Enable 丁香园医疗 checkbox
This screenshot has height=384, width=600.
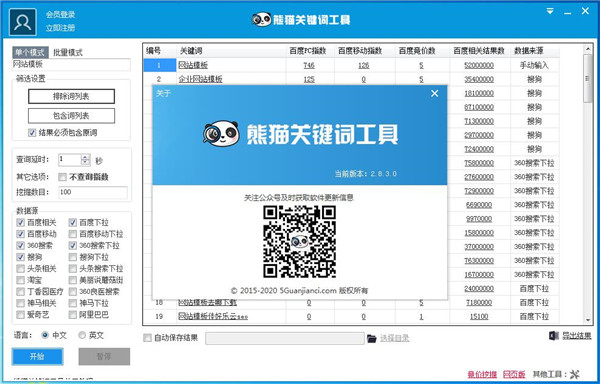[x=20, y=291]
